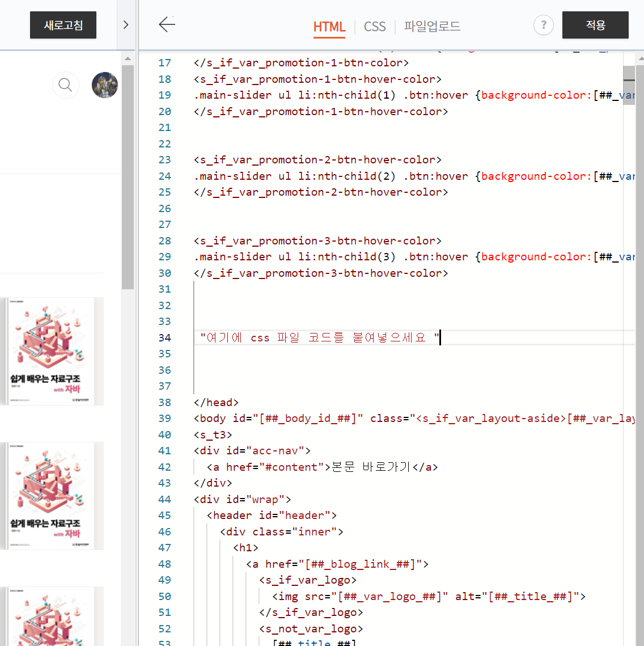Viewport: 644px width, 646px height.
Task: Click preview scrollbar up arrow
Action: coord(128,58)
